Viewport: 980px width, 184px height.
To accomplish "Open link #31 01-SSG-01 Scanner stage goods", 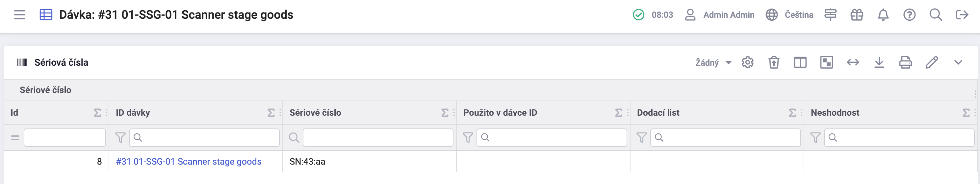I will tap(188, 162).
